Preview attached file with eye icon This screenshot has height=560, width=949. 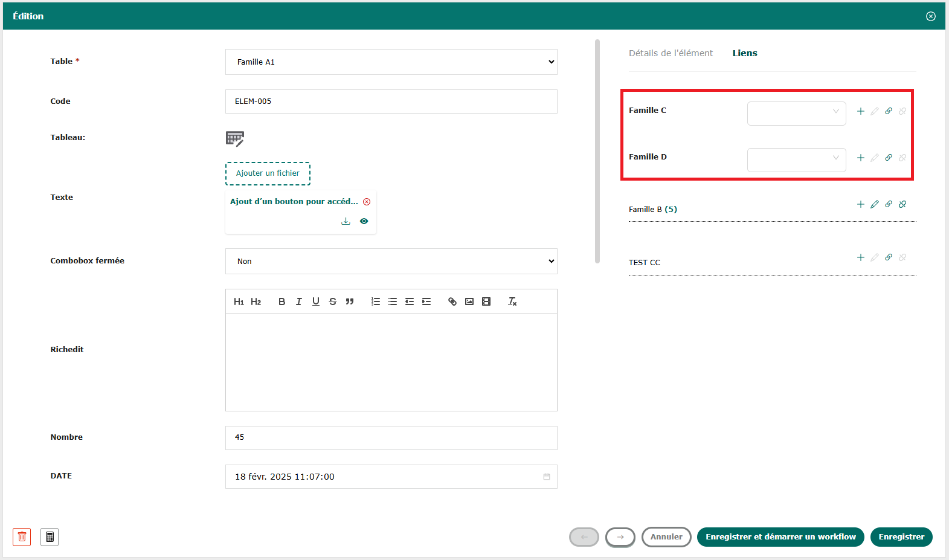tap(364, 221)
